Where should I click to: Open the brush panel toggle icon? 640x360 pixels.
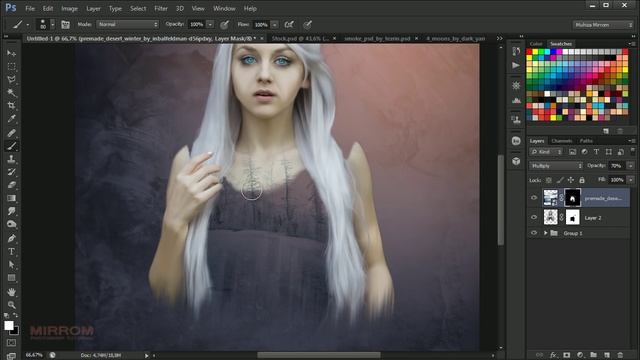tap(65, 24)
